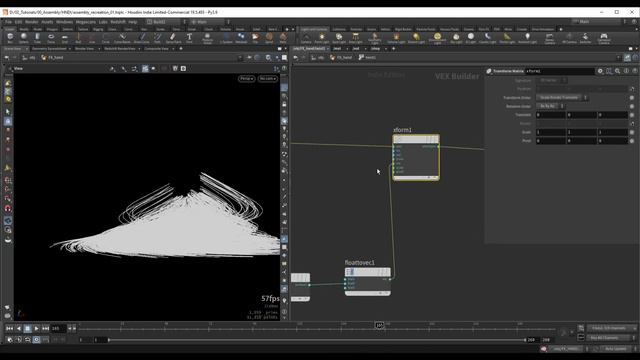Open the Render View tab menu arrow
This screenshot has width=640, height=360.
99,49
